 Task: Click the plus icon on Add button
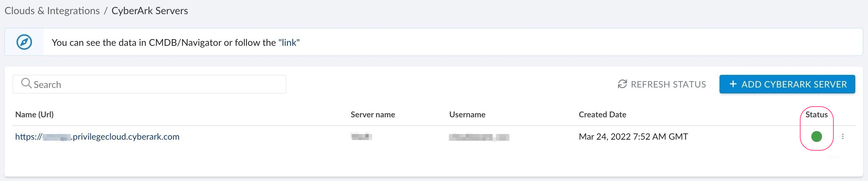[733, 84]
